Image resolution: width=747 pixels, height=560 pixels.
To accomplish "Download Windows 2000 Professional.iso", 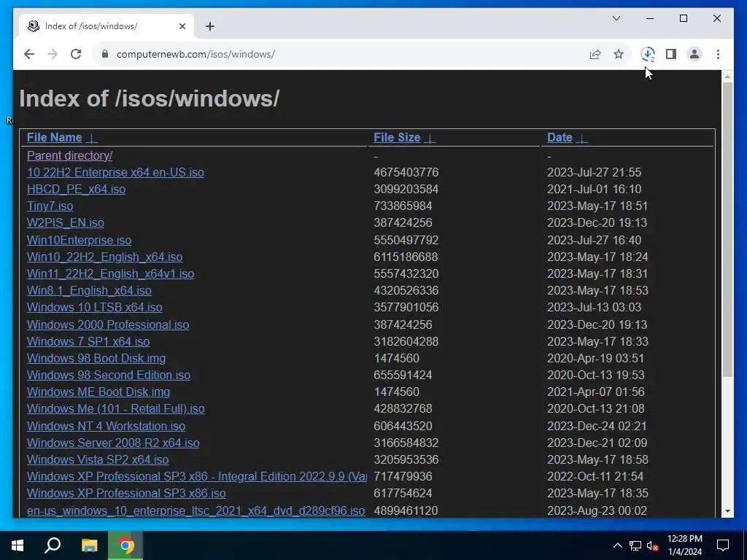I will tap(108, 324).
